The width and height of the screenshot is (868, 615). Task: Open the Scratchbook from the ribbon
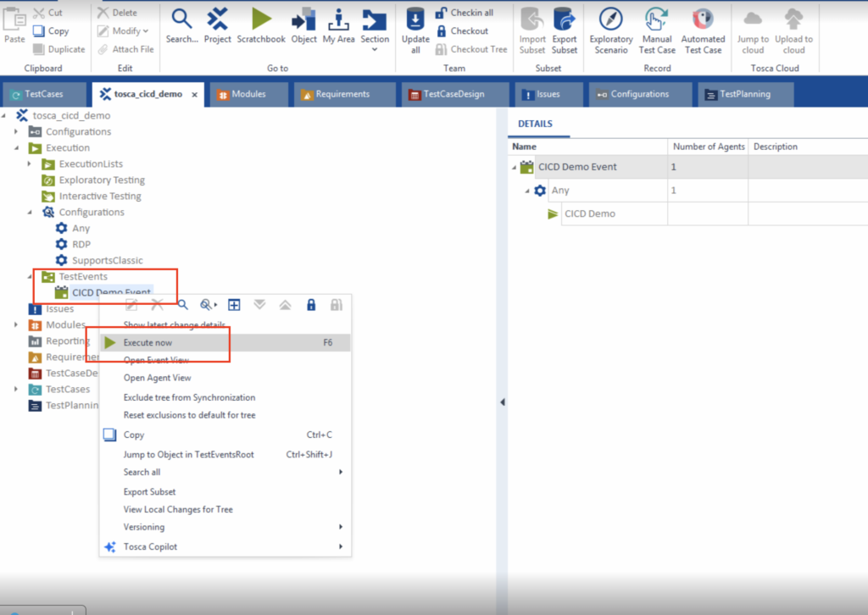[261, 19]
